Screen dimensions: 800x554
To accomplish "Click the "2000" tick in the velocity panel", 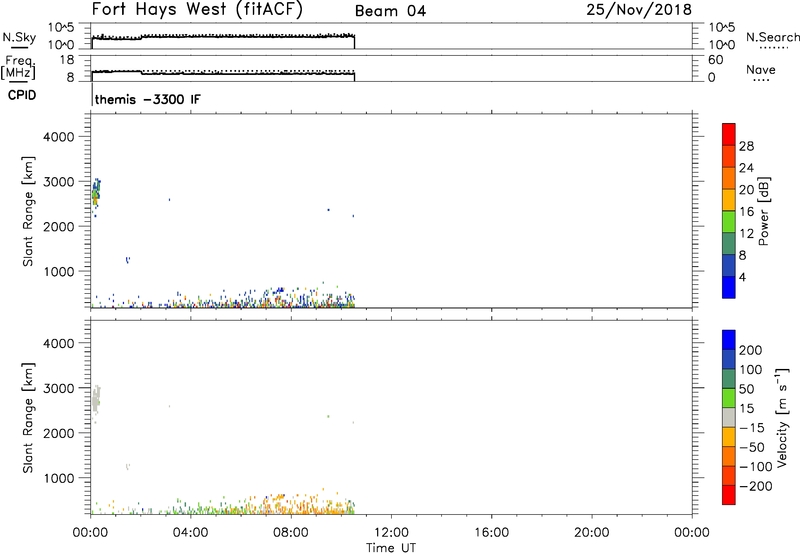I will [x=59, y=433].
